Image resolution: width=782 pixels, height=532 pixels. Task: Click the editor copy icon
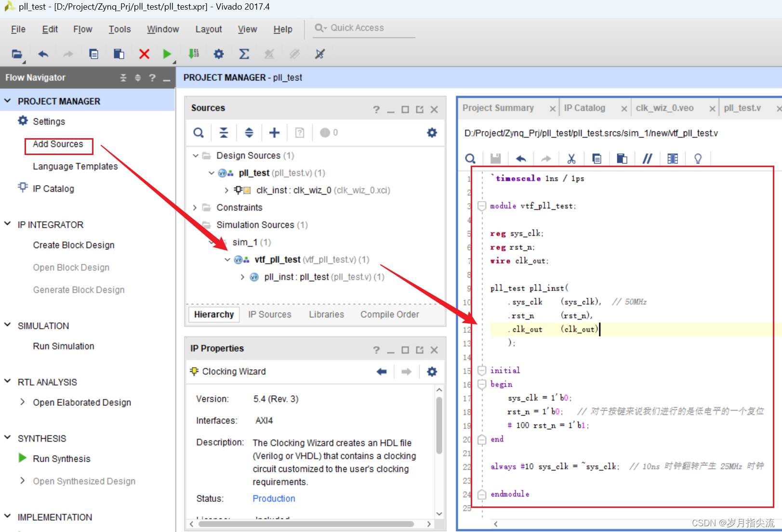click(x=596, y=158)
